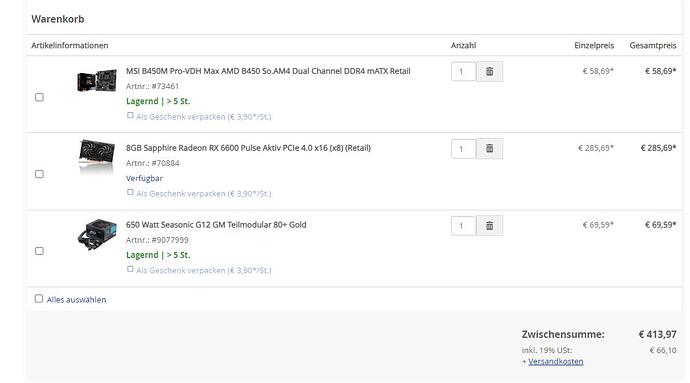Delete the MSI B450M motherboard from cart
The height and width of the screenshot is (383, 690).
click(489, 71)
